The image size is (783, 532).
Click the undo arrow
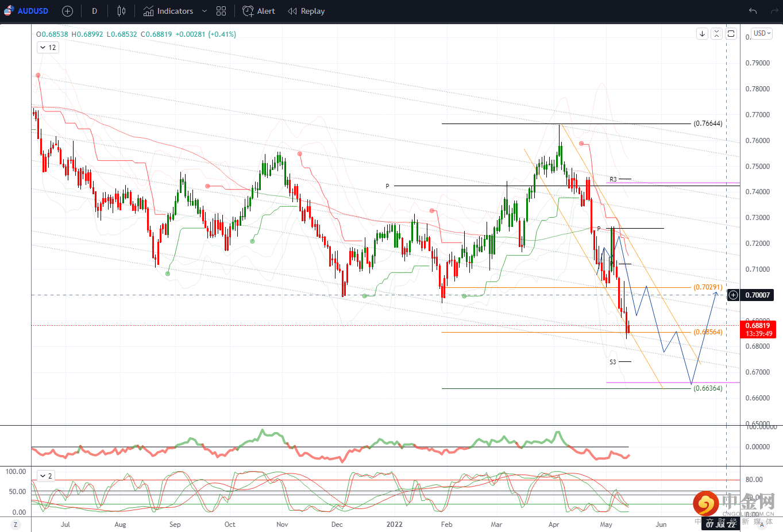(x=753, y=11)
